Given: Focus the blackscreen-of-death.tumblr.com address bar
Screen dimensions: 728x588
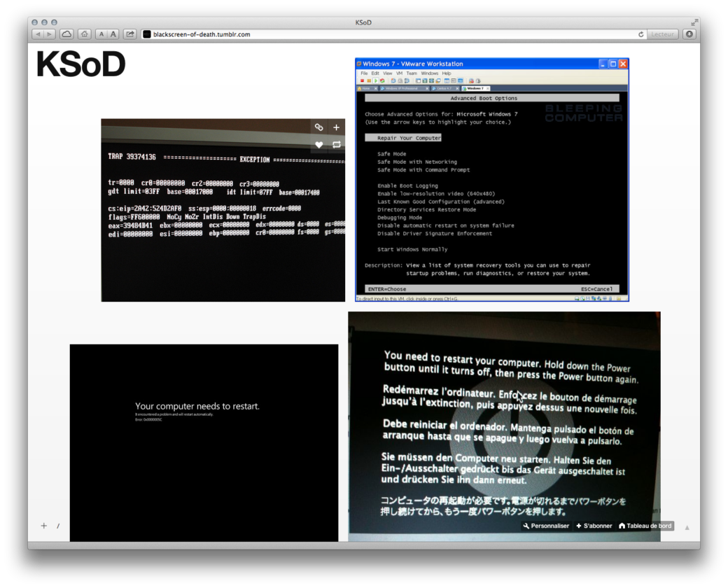Looking at the screenshot, I should [x=390, y=34].
